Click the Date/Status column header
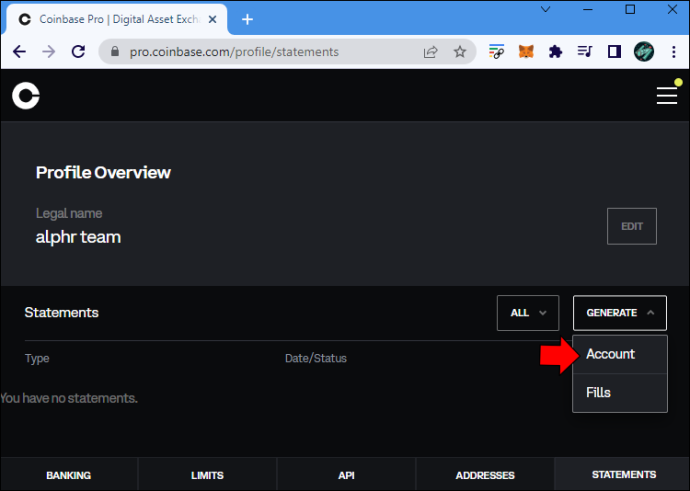 point(316,358)
